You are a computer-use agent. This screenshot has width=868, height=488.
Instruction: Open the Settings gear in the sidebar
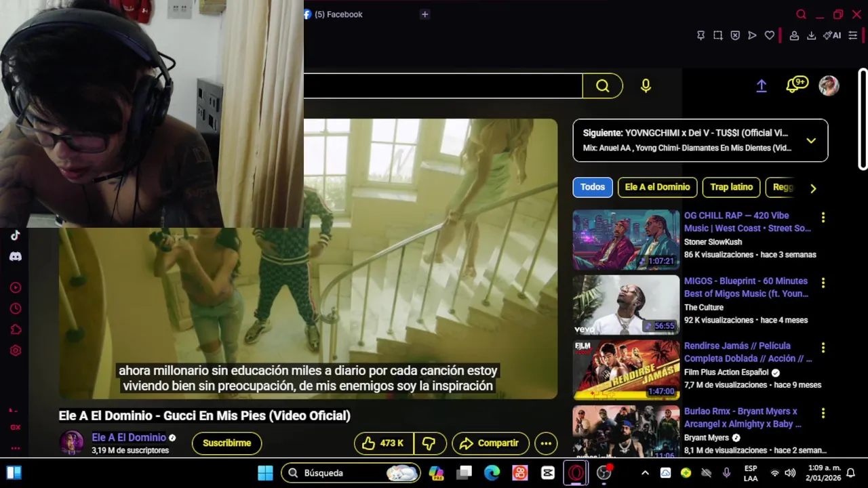[15, 350]
